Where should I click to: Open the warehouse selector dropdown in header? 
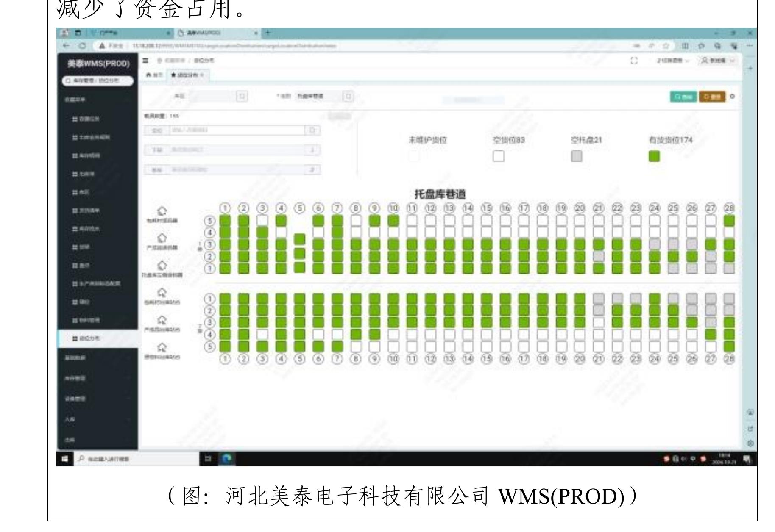point(673,61)
